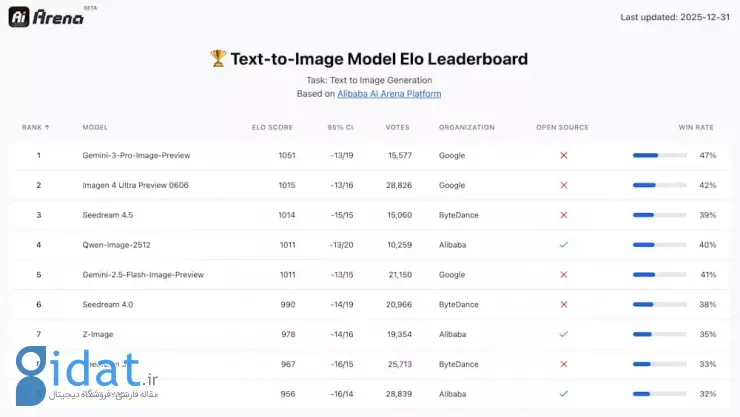Click the Model column header

95,127
